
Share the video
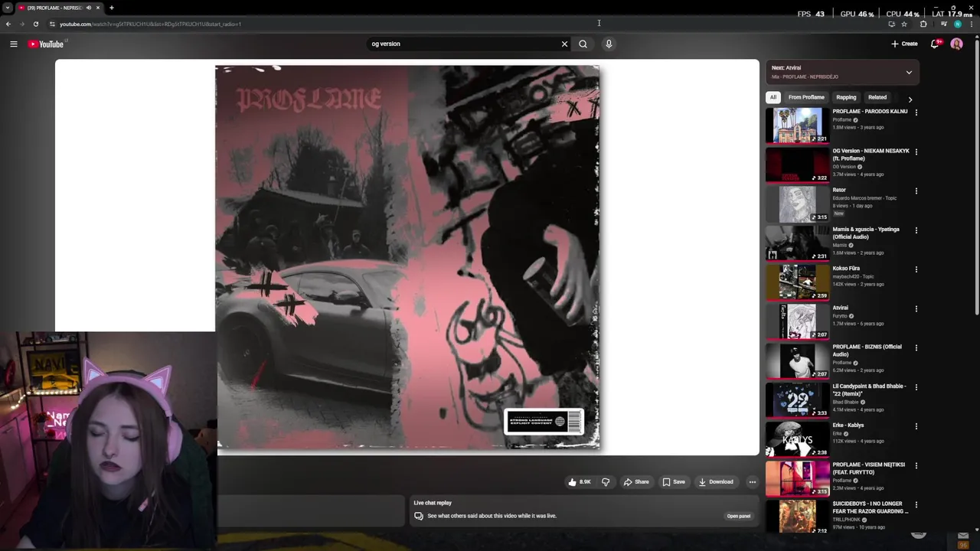point(636,482)
